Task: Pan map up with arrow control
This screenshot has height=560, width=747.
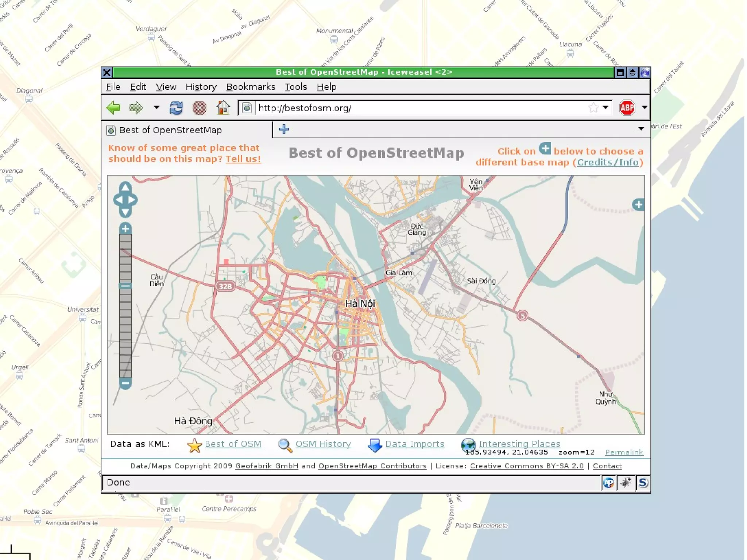Action: point(125,187)
